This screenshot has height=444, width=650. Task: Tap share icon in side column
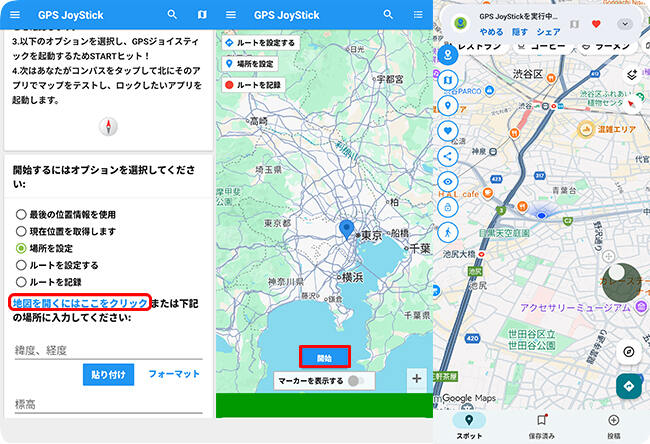[x=447, y=156]
